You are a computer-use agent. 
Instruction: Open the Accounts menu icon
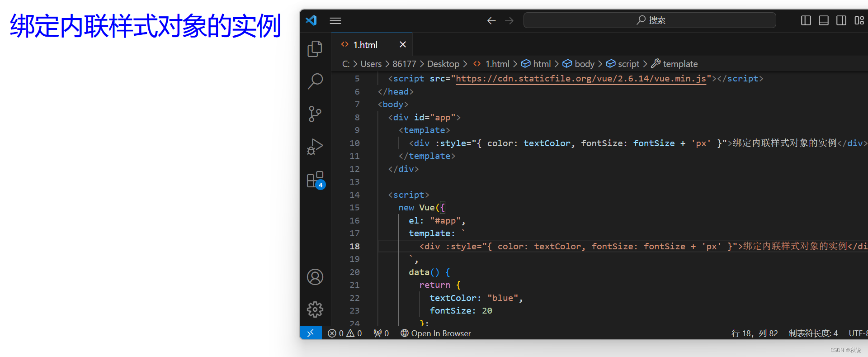tap(315, 277)
